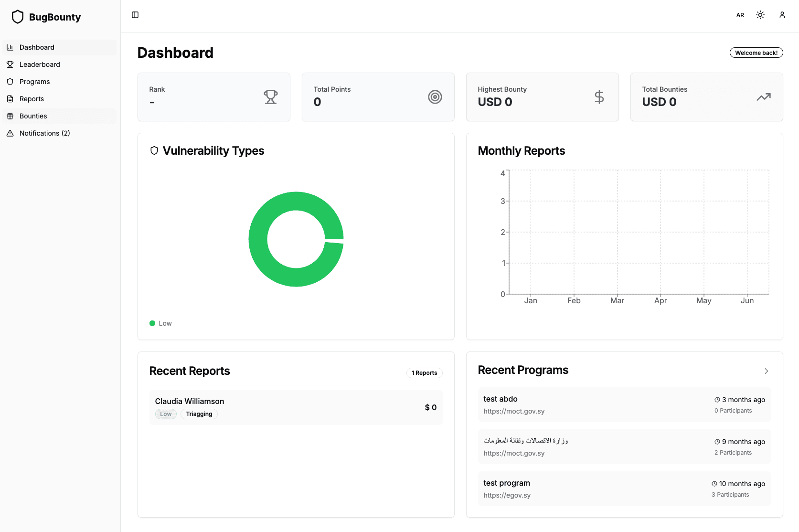This screenshot has width=799, height=532.
Task: Click the dollar icon in Highest Bounty card
Action: tap(599, 97)
